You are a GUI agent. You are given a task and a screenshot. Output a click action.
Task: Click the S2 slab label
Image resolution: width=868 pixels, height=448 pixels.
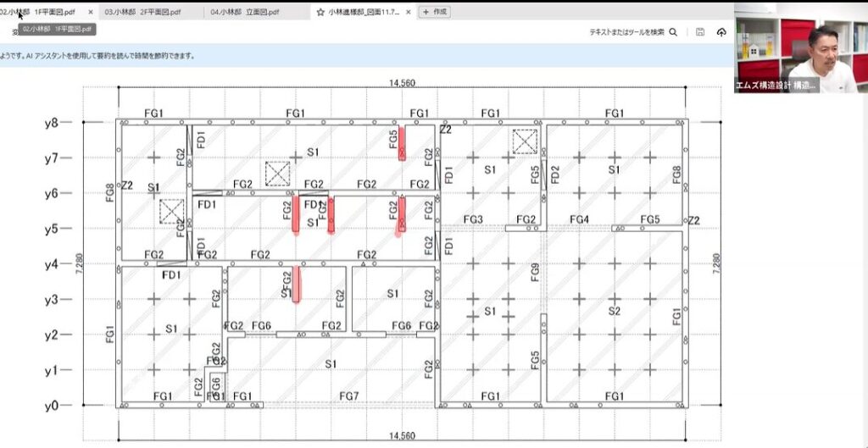pyautogui.click(x=614, y=311)
